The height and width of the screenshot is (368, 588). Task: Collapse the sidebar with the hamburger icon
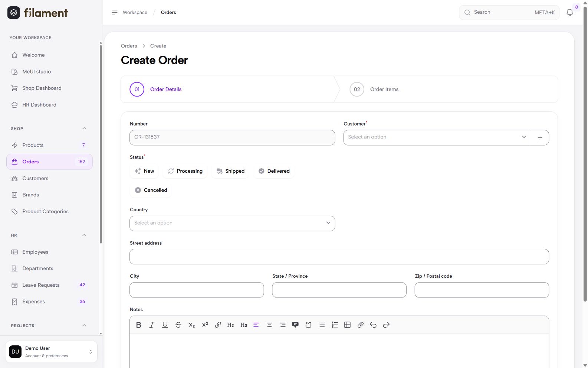click(x=115, y=13)
